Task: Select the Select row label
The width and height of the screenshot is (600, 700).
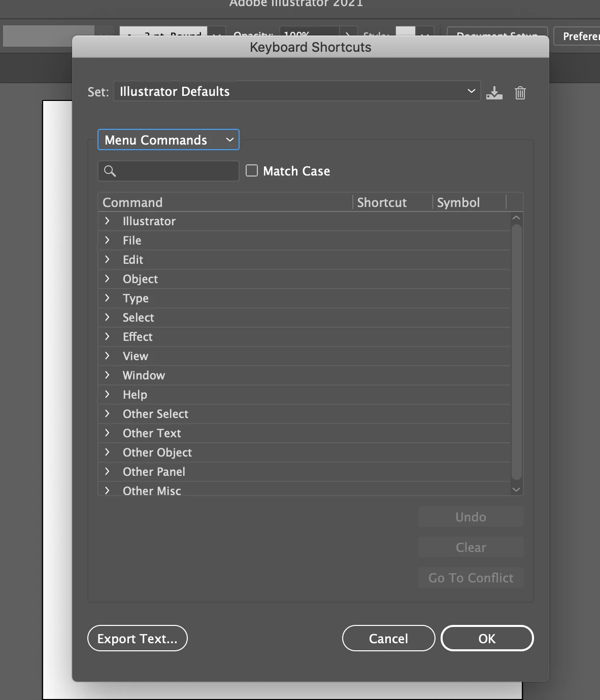Action: click(x=138, y=318)
